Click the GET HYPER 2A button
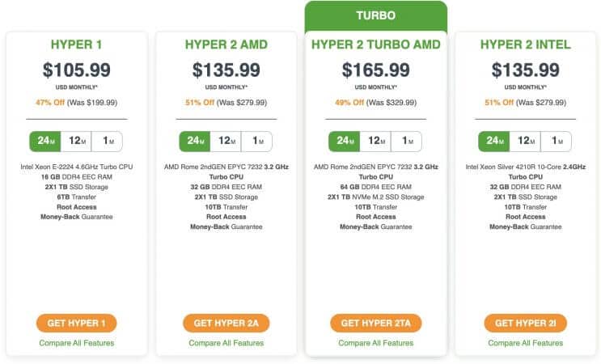Image resolution: width=601 pixels, height=364 pixels. pyautogui.click(x=226, y=323)
